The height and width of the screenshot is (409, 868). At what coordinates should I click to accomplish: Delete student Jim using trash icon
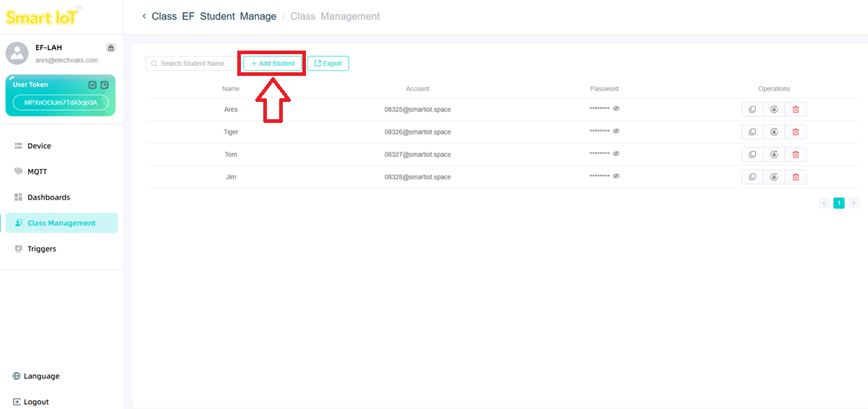(x=796, y=177)
